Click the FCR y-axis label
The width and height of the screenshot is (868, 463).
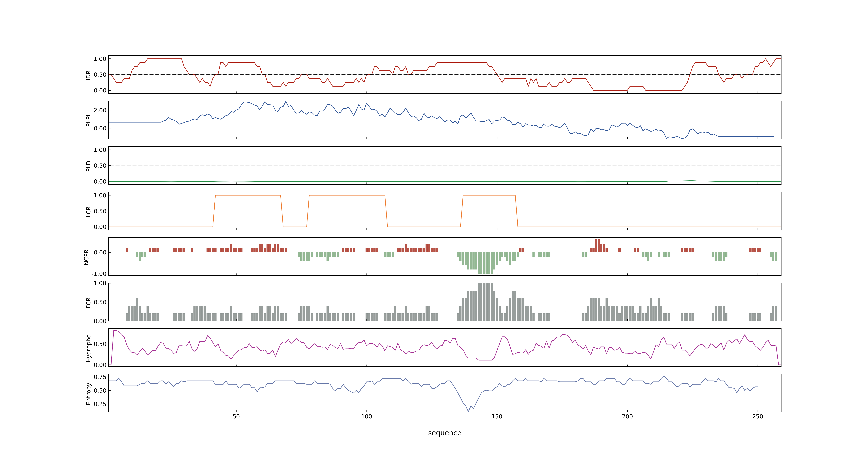pos(89,302)
